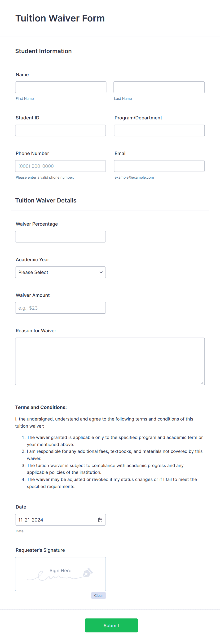Submit the Tuition Waiver Form
220x644 pixels.
(x=111, y=625)
